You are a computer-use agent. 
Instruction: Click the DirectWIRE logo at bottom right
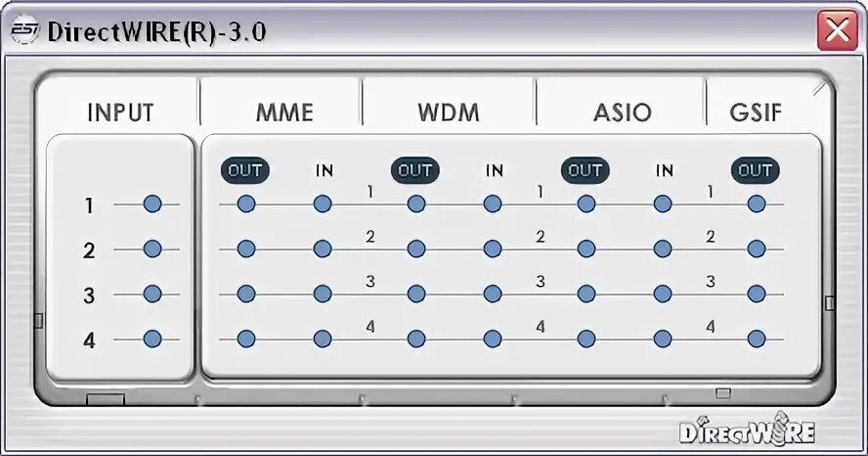click(748, 430)
